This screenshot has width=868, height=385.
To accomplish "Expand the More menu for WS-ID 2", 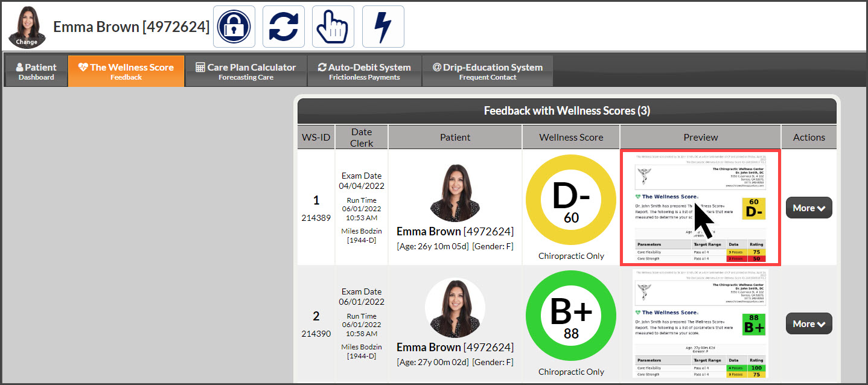I will tap(809, 323).
